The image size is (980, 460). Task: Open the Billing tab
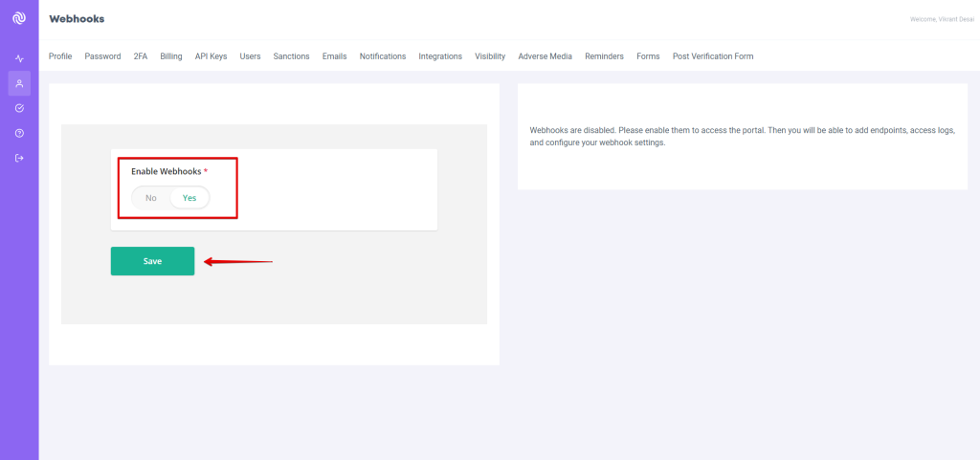point(171,56)
